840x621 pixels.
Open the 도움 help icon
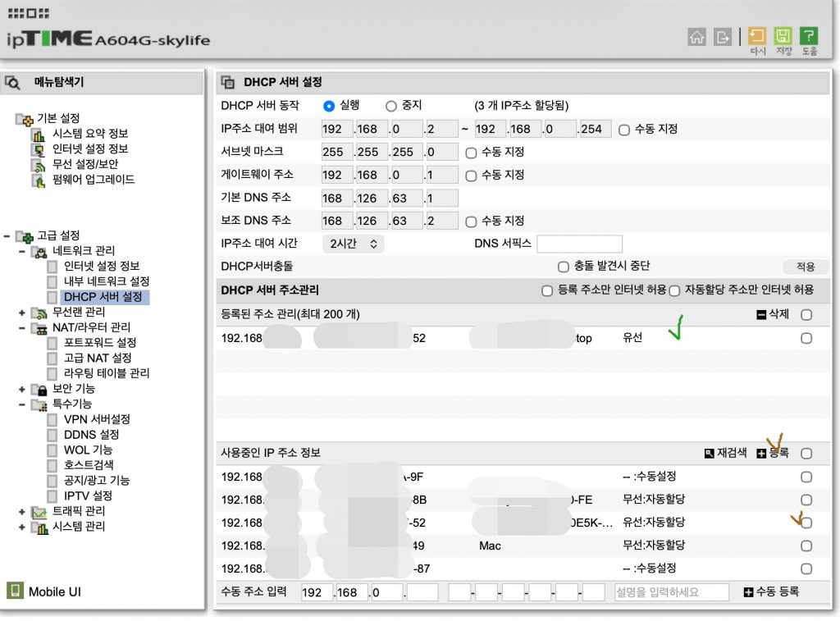pyautogui.click(x=809, y=36)
